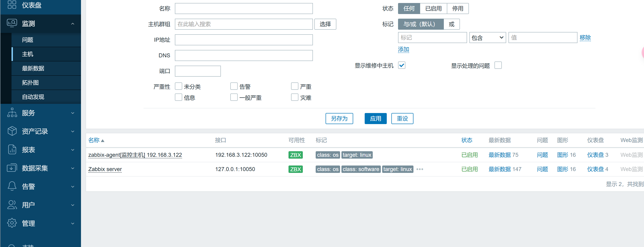
Task: Enable the show suppressed problems checkbox
Action: coord(498,66)
